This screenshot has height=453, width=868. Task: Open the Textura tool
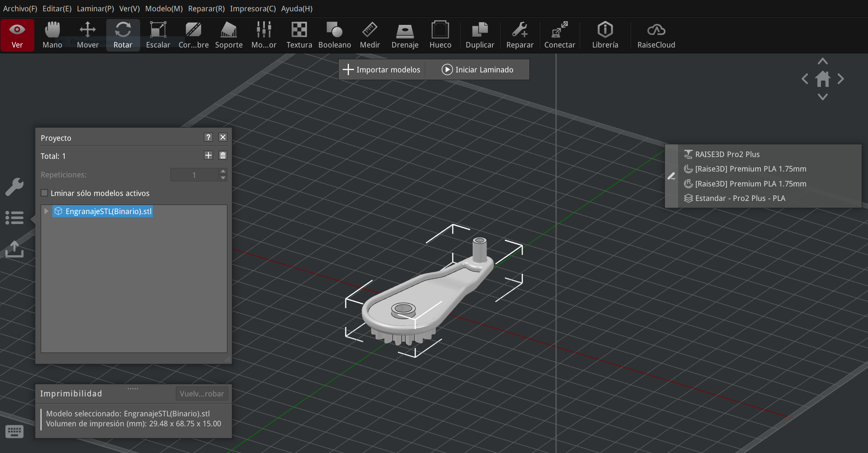click(x=299, y=35)
